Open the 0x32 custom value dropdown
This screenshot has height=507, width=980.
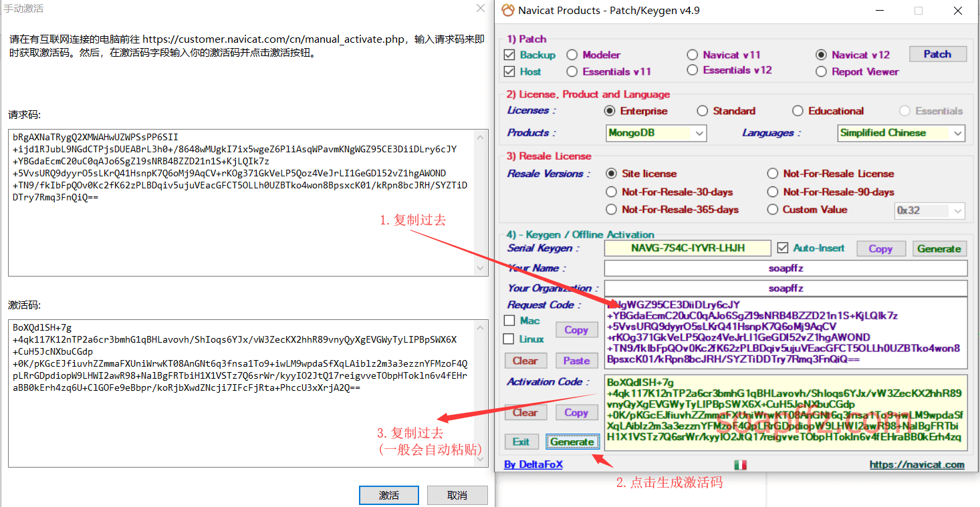(x=930, y=210)
